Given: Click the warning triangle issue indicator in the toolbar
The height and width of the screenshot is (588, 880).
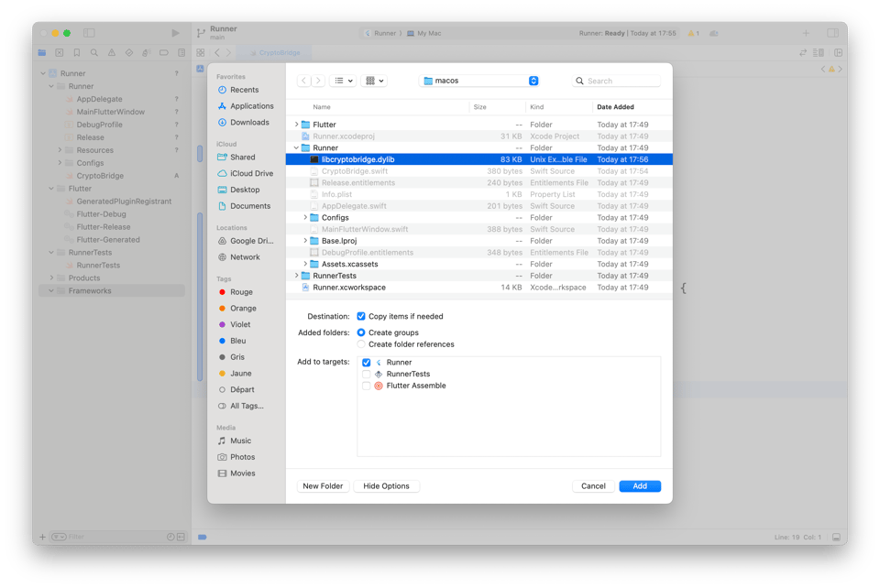Looking at the screenshot, I should (691, 33).
